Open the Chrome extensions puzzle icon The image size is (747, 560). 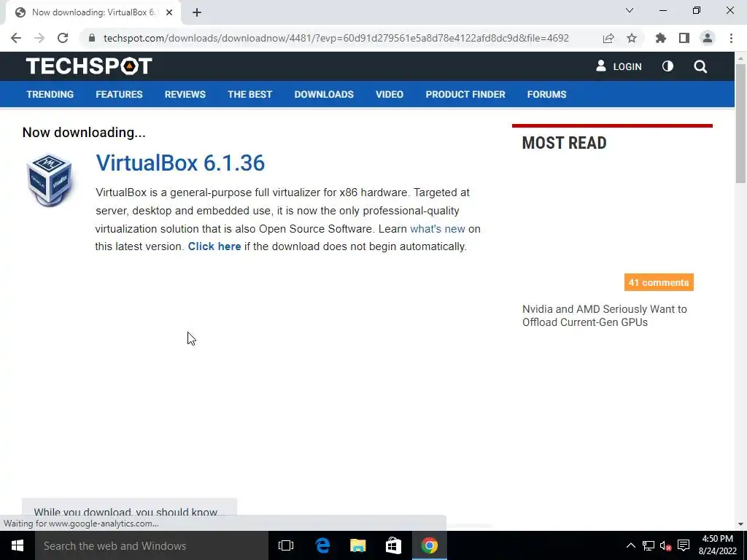[661, 38]
